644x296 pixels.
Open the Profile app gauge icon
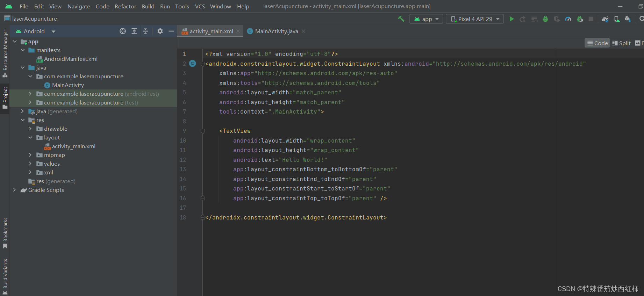point(568,19)
